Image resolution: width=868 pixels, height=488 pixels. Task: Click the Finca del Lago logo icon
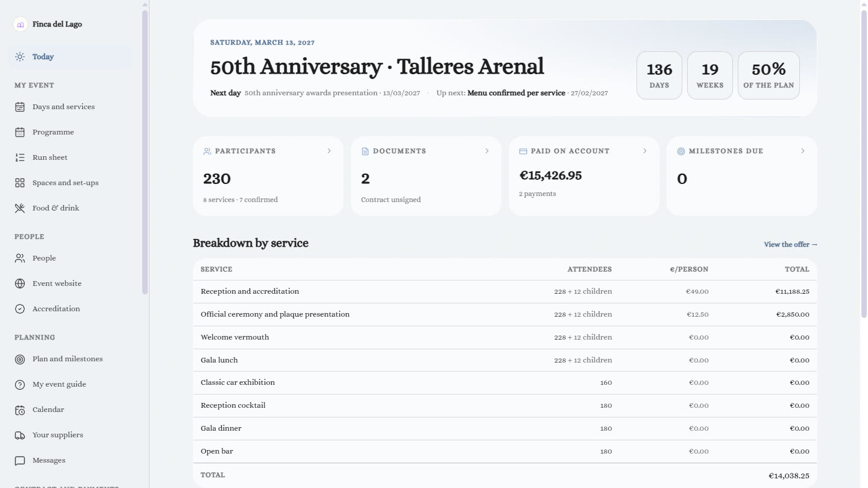coord(20,24)
